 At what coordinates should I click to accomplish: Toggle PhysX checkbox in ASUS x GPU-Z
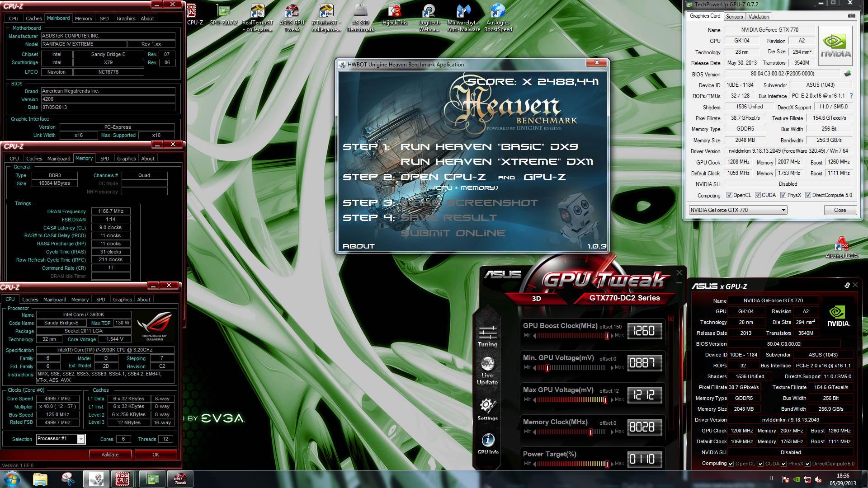click(x=783, y=464)
